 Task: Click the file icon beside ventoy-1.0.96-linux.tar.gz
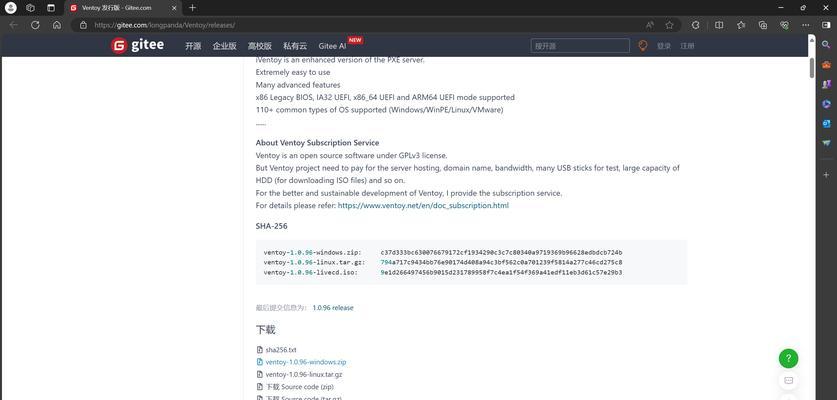[260, 374]
